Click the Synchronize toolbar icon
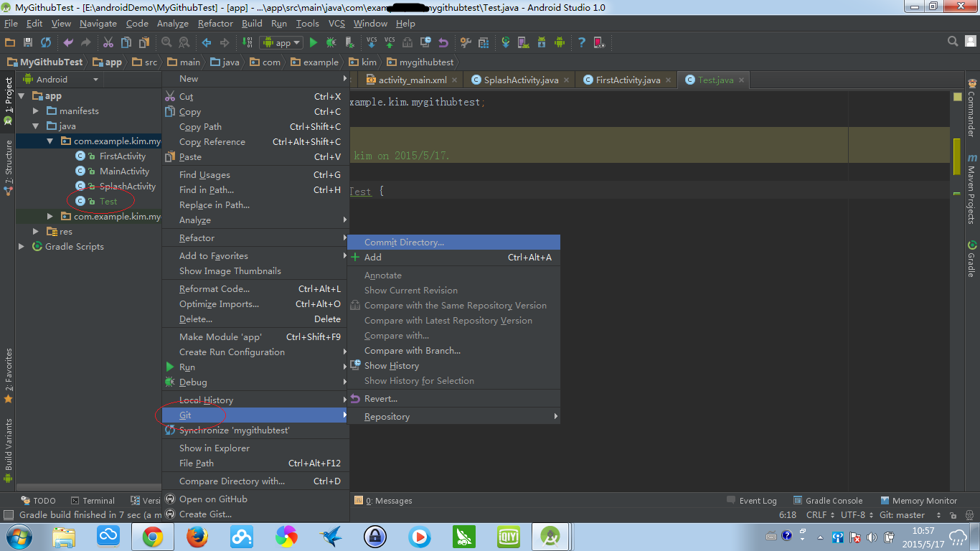 click(46, 43)
